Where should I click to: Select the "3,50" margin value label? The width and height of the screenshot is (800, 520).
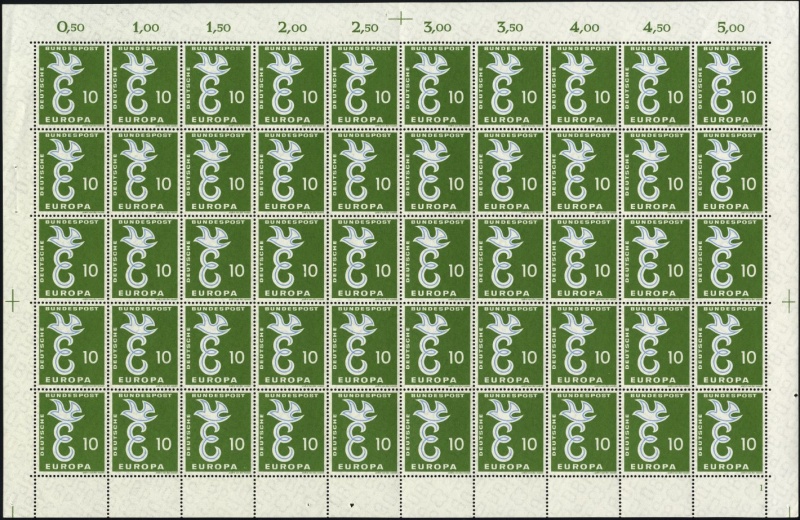pos(512,21)
